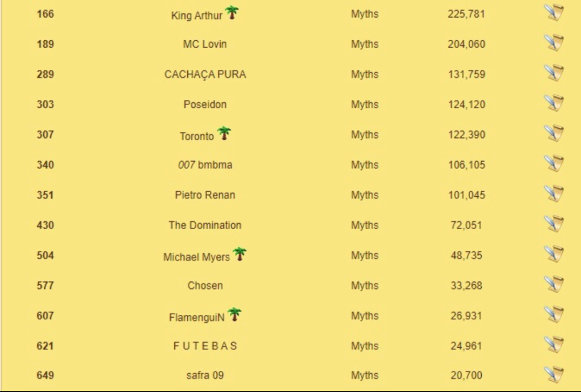Click the palm tree icon beside King Arthur
The height and width of the screenshot is (392, 581).
pos(232,12)
